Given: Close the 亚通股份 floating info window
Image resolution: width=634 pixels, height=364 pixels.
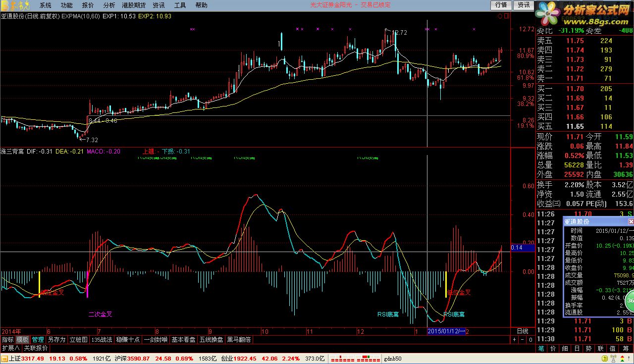Looking at the screenshot, I should click(x=631, y=222).
